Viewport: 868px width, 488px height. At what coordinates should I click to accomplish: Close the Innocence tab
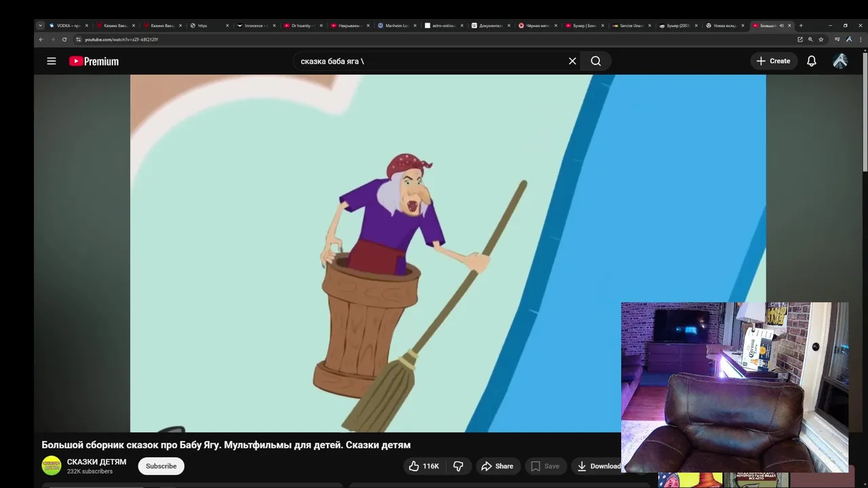[x=274, y=26]
